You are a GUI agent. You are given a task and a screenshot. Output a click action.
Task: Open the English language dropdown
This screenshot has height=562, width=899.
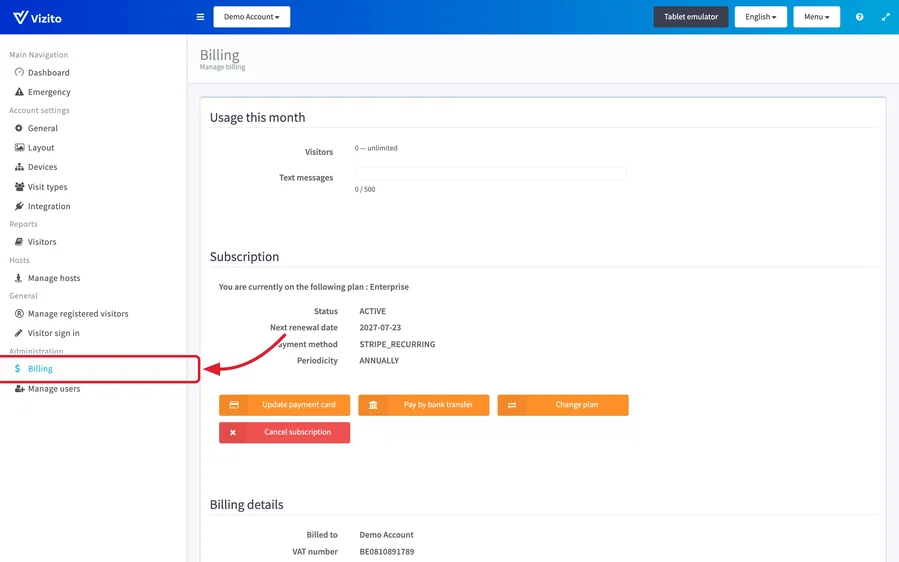click(x=760, y=17)
